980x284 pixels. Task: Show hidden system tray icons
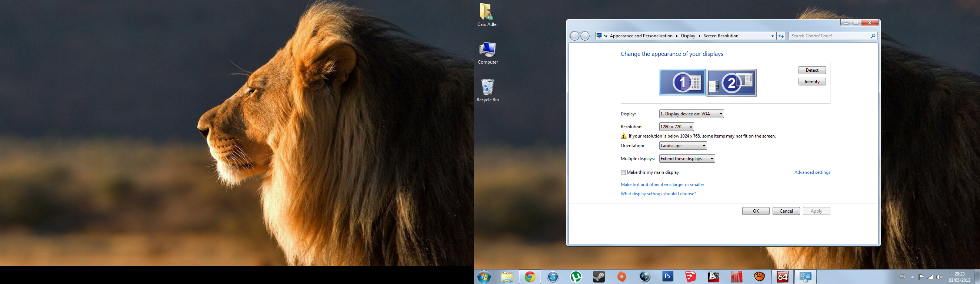click(912, 277)
